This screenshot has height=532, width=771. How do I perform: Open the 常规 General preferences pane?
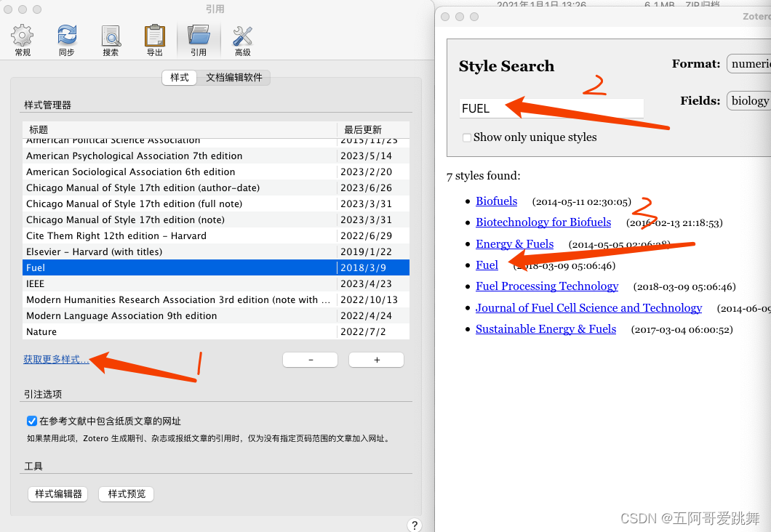pos(23,40)
